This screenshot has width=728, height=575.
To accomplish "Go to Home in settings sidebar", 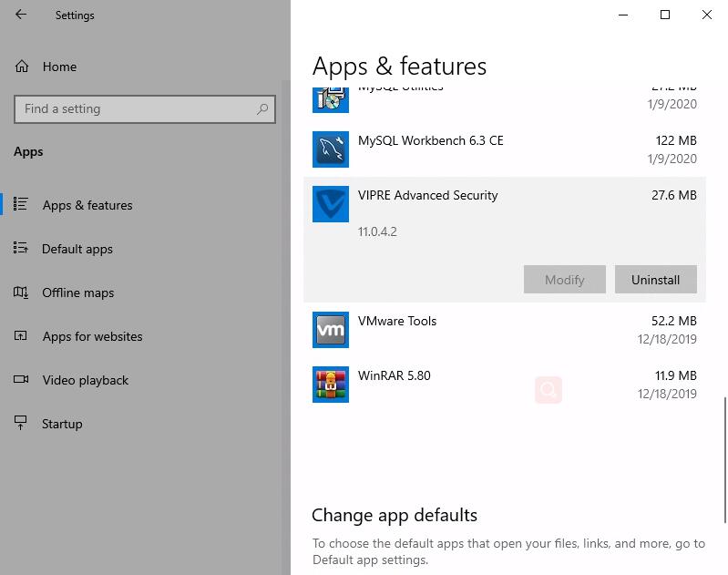I will tap(59, 67).
